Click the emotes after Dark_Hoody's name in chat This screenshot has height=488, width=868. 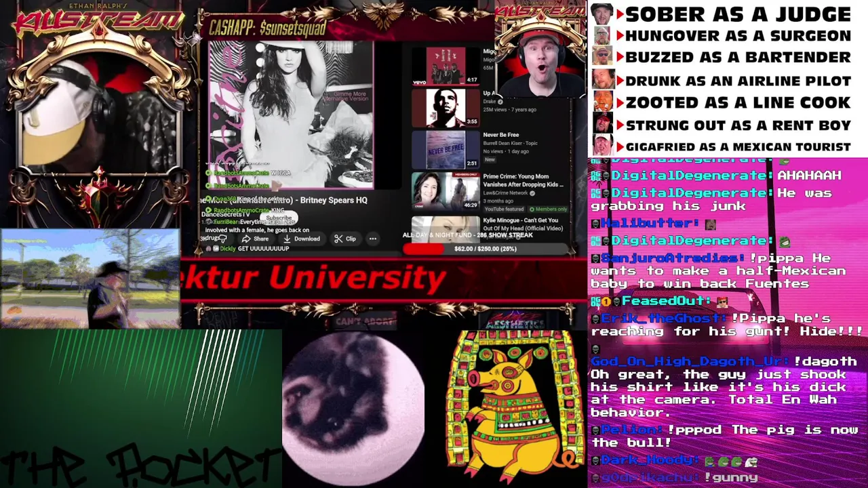pyautogui.click(x=731, y=461)
